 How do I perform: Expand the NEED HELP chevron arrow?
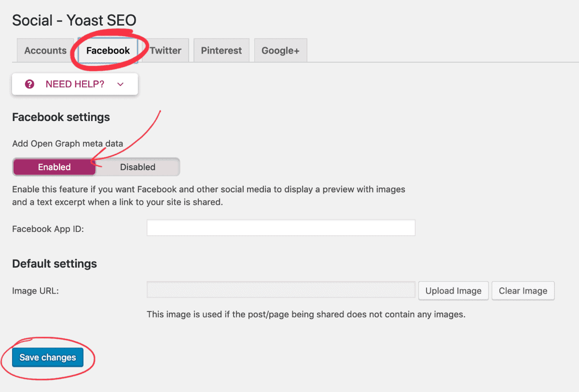[121, 84]
